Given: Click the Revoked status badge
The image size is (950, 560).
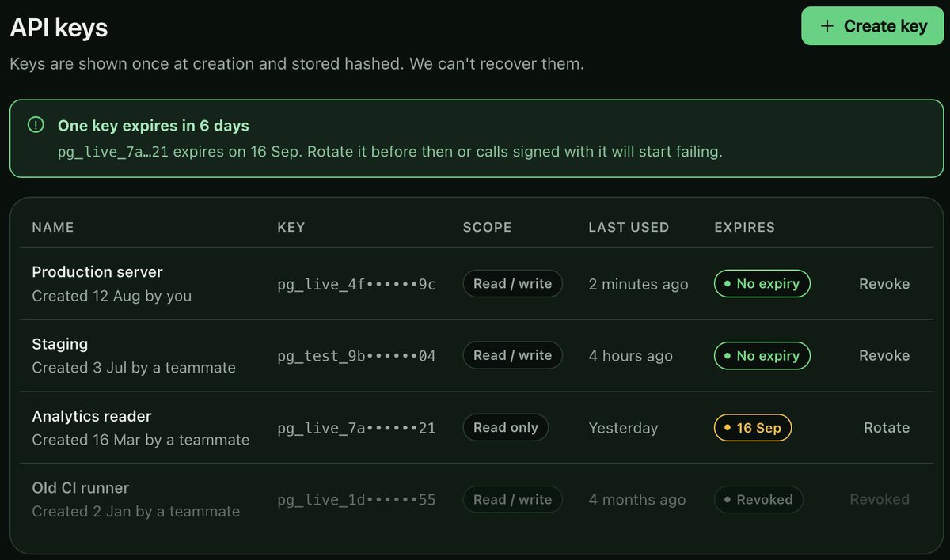Looking at the screenshot, I should tap(758, 500).
